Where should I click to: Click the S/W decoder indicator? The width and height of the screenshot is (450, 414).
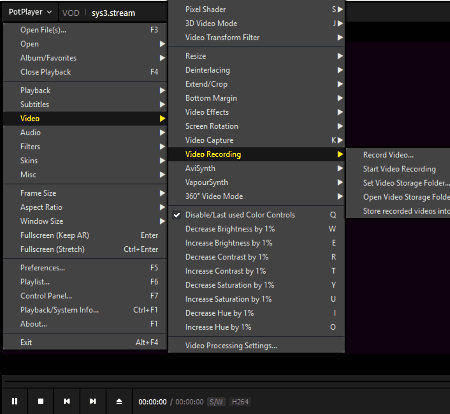click(216, 402)
